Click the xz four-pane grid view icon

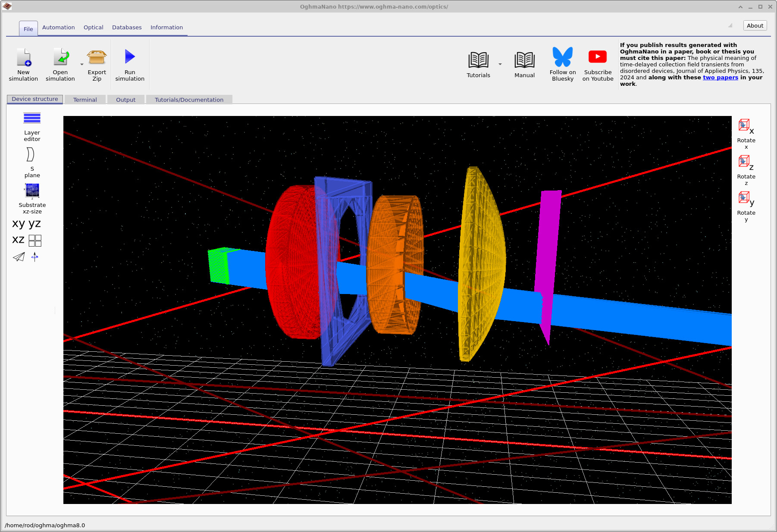35,241
